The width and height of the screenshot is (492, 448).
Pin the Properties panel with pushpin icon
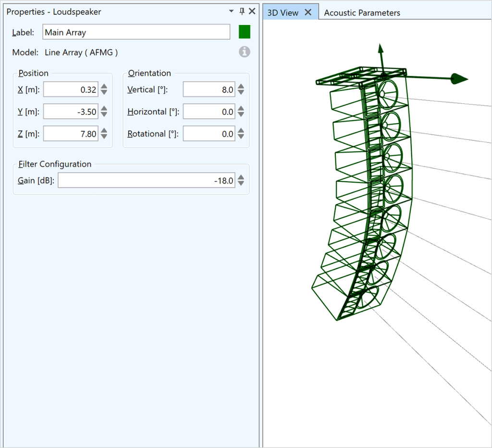(242, 11)
